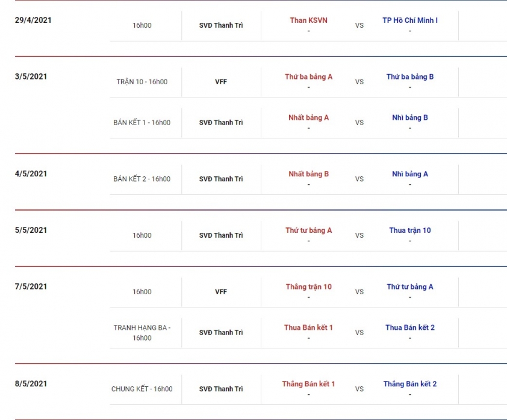
Task: Open Nhất bảng B in semifinal 2
Action: tap(308, 174)
